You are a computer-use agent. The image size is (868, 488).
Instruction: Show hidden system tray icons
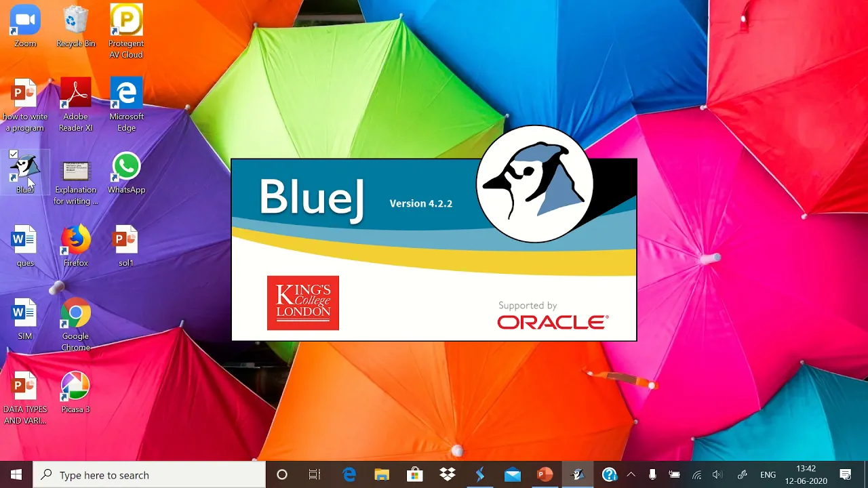pyautogui.click(x=631, y=474)
